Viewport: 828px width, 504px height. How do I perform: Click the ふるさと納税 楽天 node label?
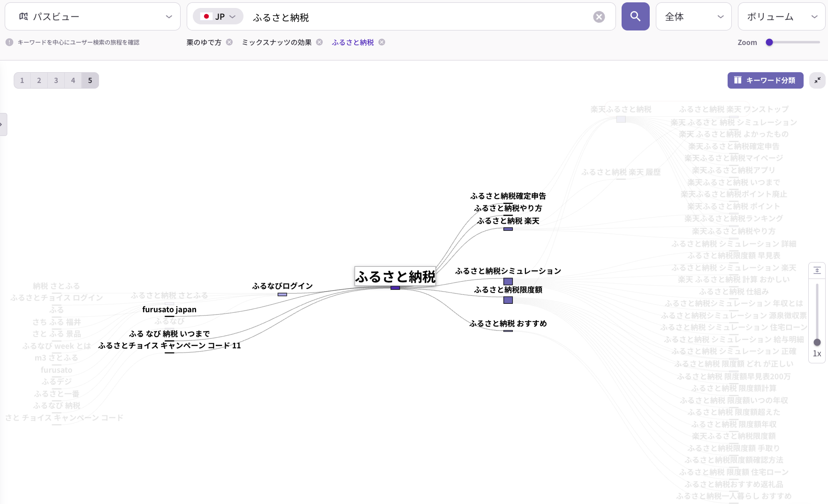508,221
